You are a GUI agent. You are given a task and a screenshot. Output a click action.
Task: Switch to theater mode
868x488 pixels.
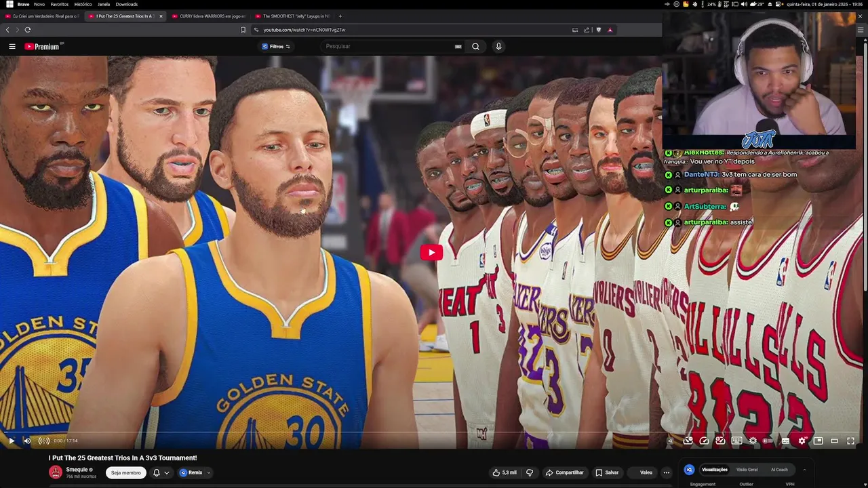[x=834, y=441]
